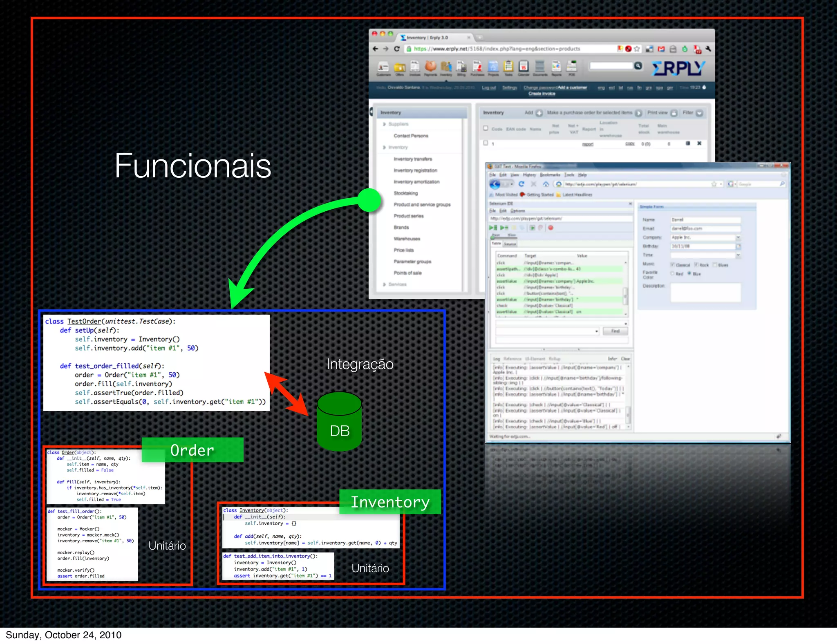Toggle Rock music checkbox in Simple Form
Viewport: 837px width, 644px height.
click(696, 265)
